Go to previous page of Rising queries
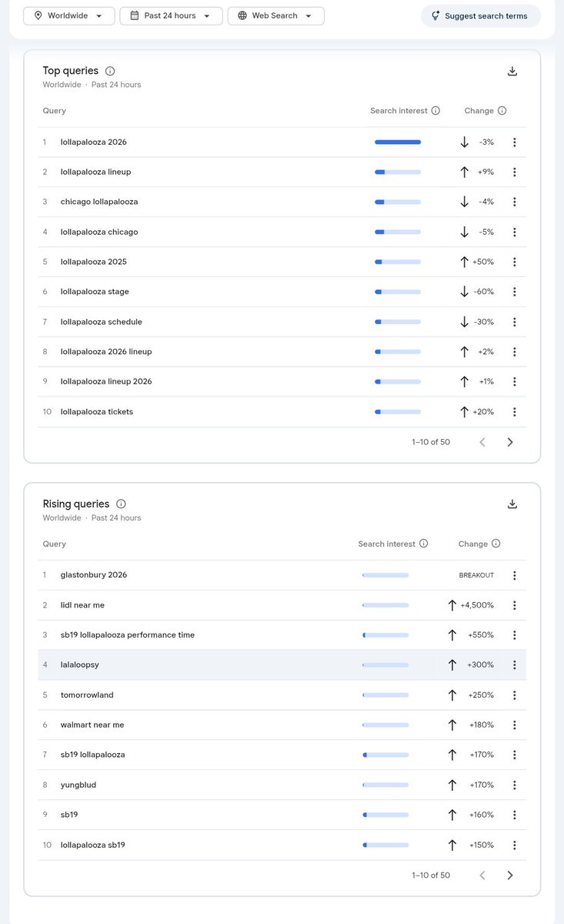 coord(482,875)
